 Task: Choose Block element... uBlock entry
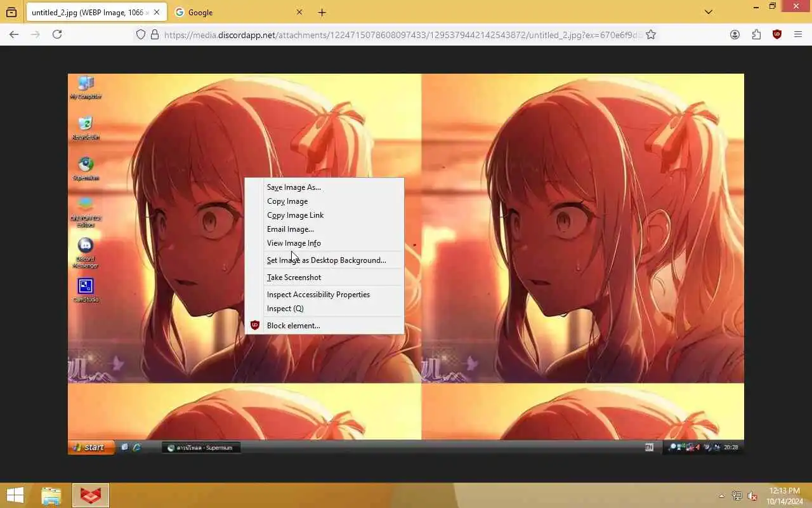pos(324,326)
